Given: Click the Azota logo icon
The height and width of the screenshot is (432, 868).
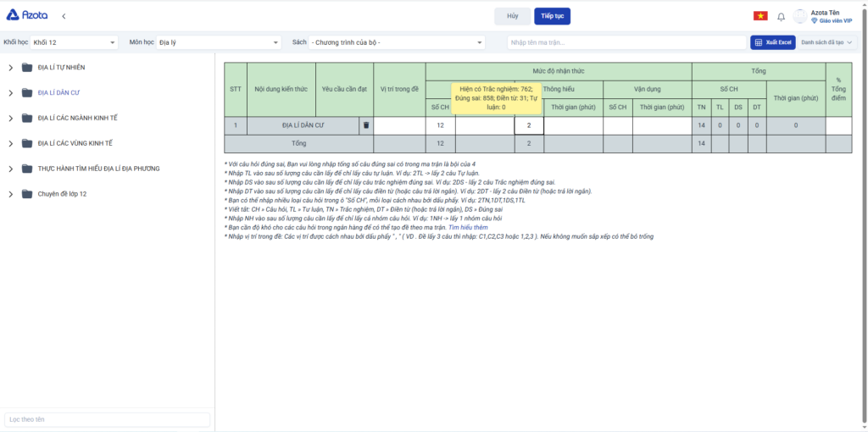Looking at the screenshot, I should tap(13, 15).
